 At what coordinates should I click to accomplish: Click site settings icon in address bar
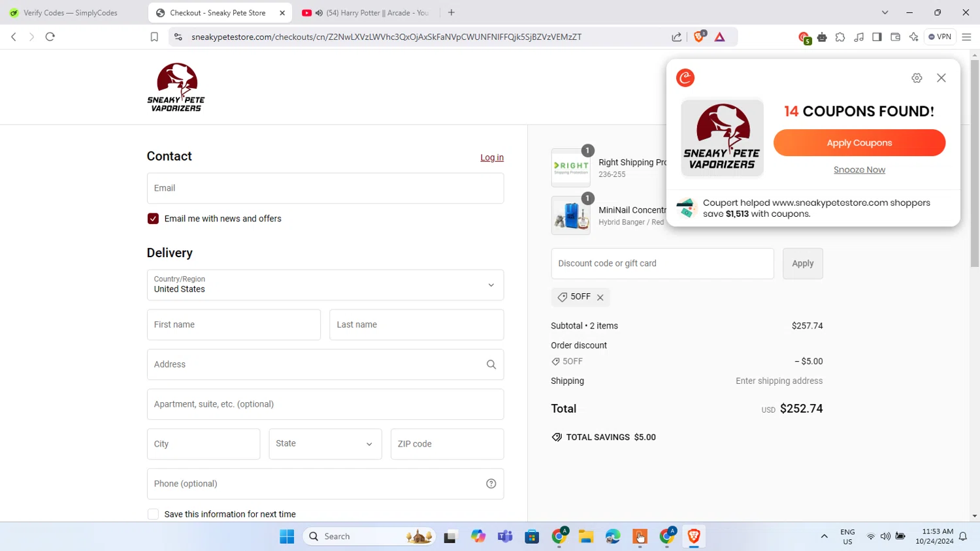[178, 37]
